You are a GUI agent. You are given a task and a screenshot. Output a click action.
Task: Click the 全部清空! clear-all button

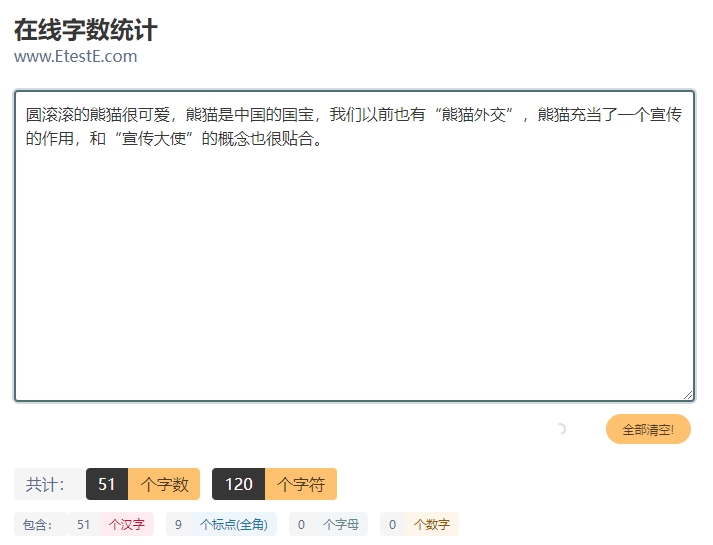648,429
